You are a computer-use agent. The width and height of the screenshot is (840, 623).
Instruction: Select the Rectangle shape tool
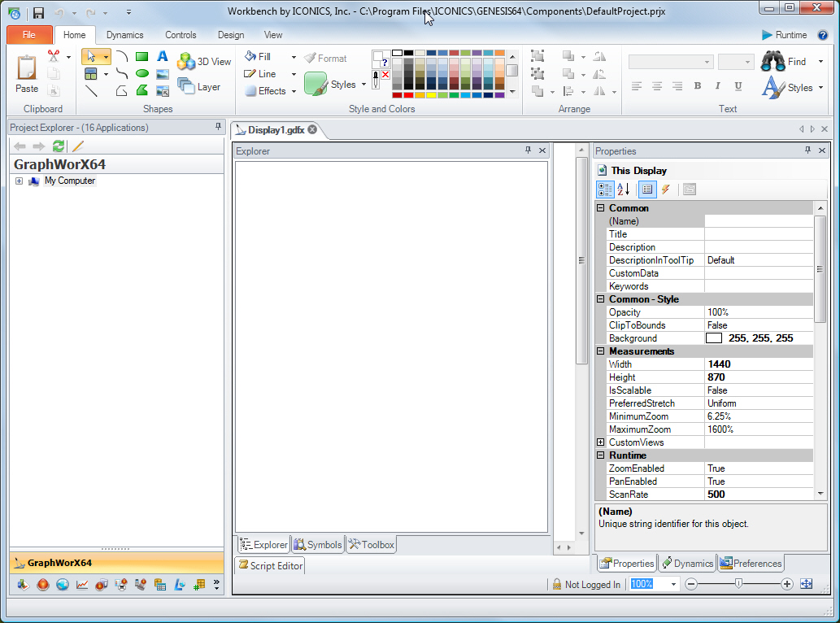tap(141, 56)
